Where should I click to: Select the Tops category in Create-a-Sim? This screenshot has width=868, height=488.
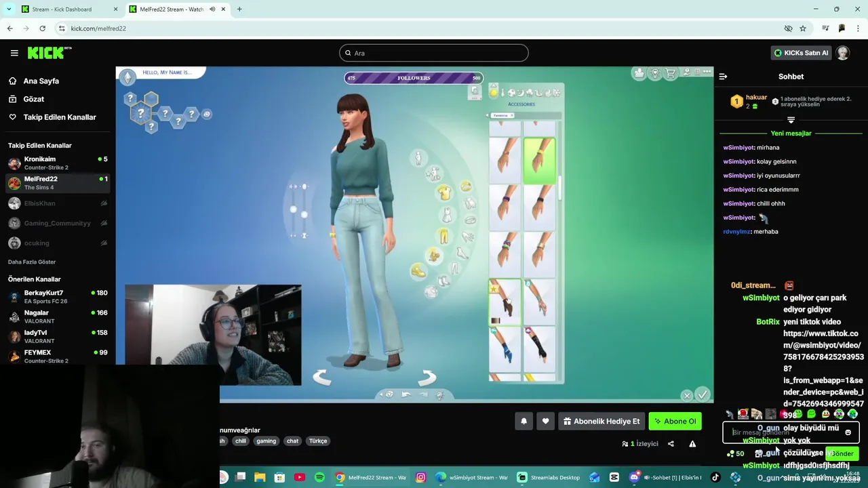(443, 193)
